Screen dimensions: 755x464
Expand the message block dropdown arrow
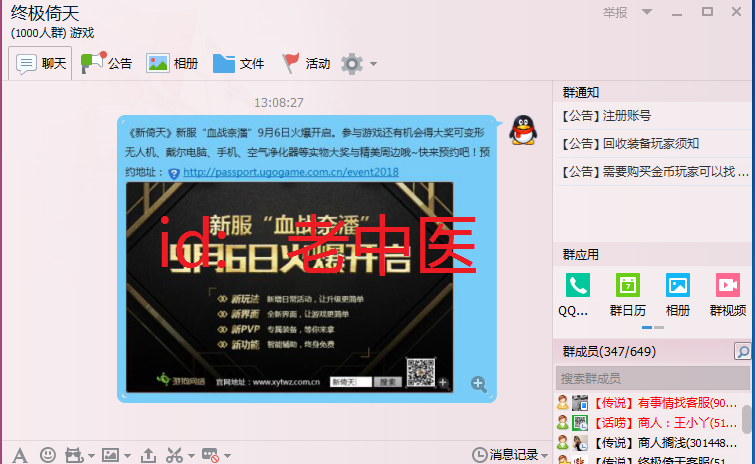227,455
